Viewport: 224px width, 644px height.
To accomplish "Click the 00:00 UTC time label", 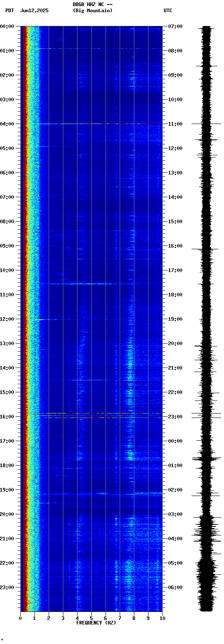I will point(175,441).
